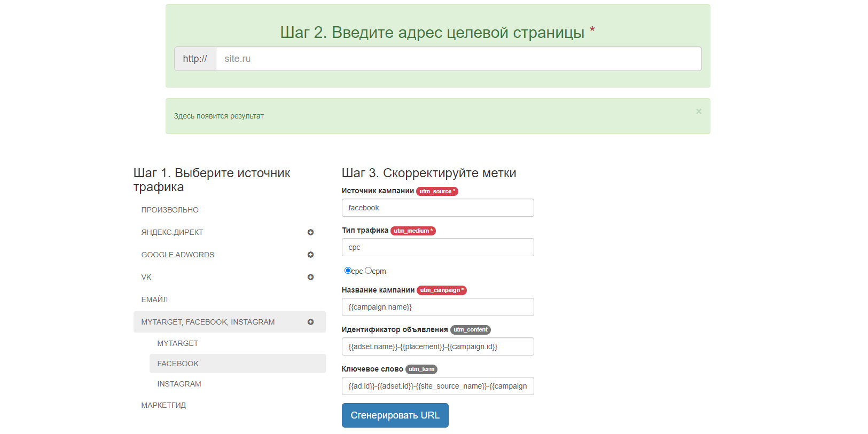Expand the Google AdWords plus icon
Screen dimensions: 868x434
click(310, 255)
